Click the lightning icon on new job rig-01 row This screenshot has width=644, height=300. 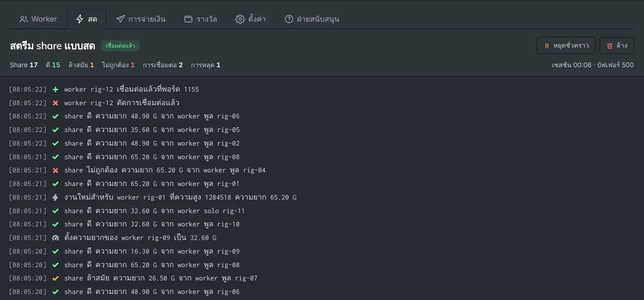[56, 198]
